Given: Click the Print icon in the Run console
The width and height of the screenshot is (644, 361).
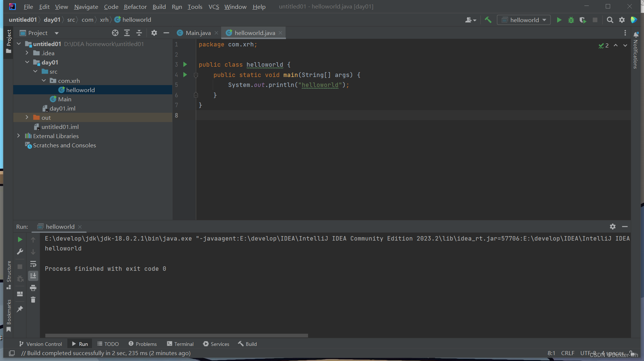Looking at the screenshot, I should click(33, 288).
